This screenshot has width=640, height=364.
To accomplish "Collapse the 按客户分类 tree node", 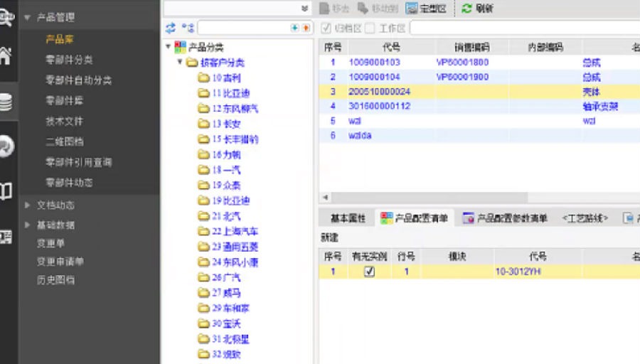I will coord(180,63).
